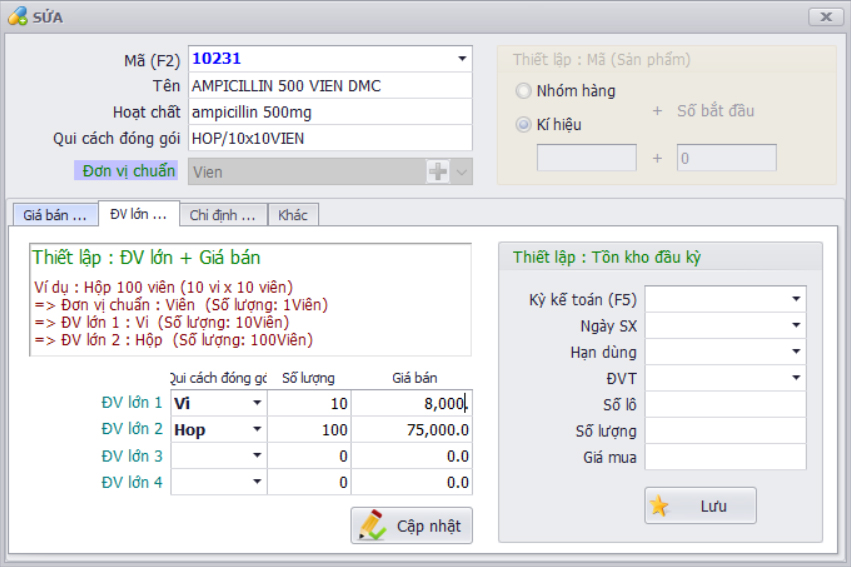
Task: Click the pill icon in title bar
Action: (16, 17)
